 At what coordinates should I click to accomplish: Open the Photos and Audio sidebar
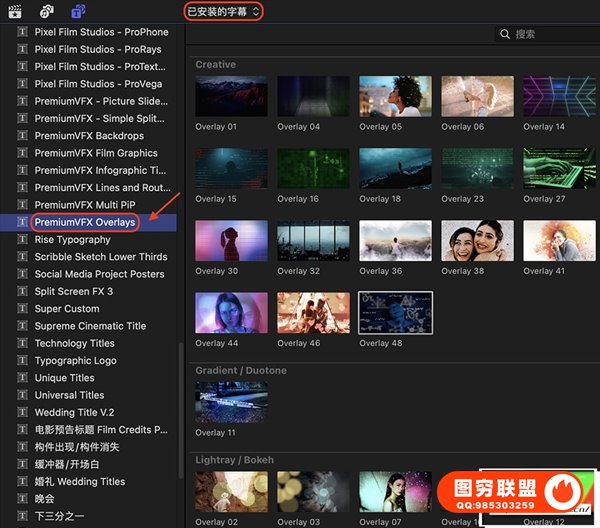coord(46,11)
